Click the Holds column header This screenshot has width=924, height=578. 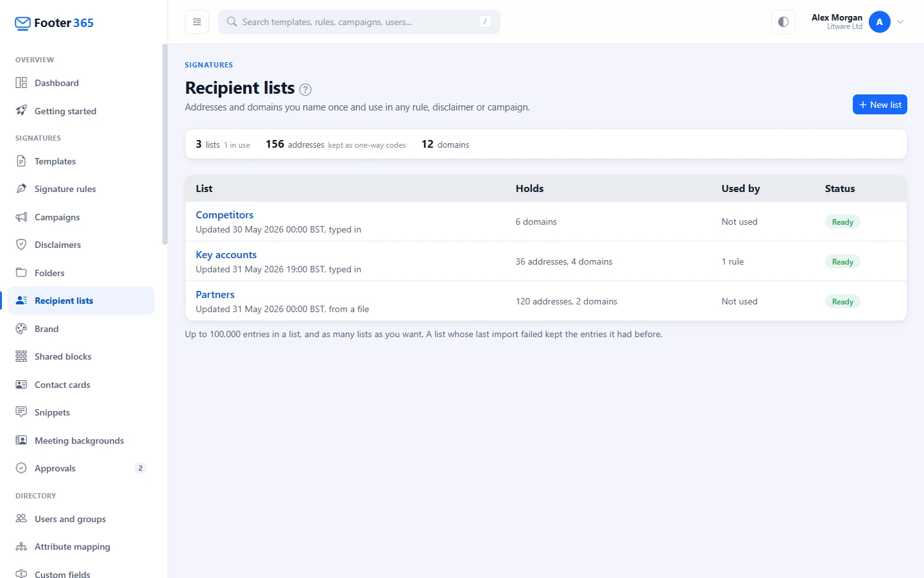point(530,189)
